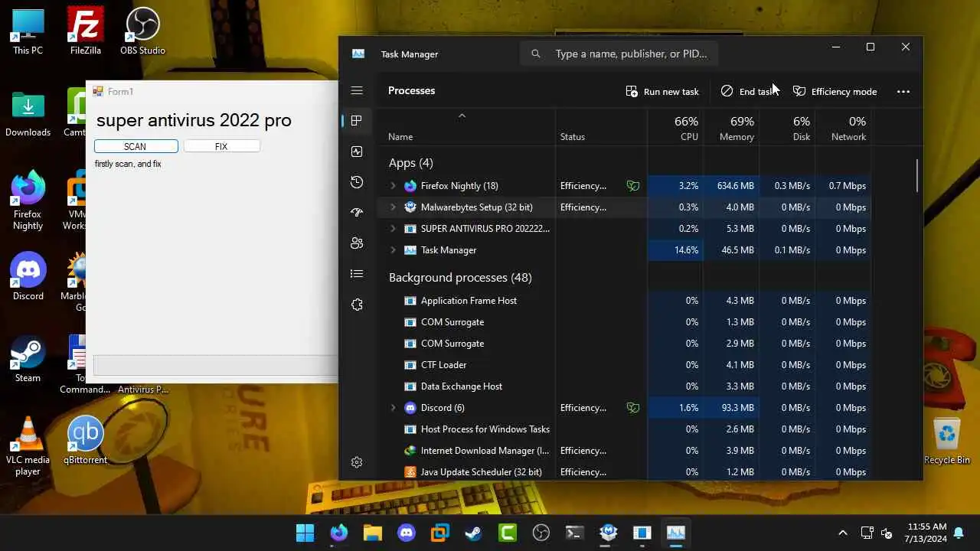Open Malwarebytes icon on taskbar

pyautogui.click(x=609, y=533)
